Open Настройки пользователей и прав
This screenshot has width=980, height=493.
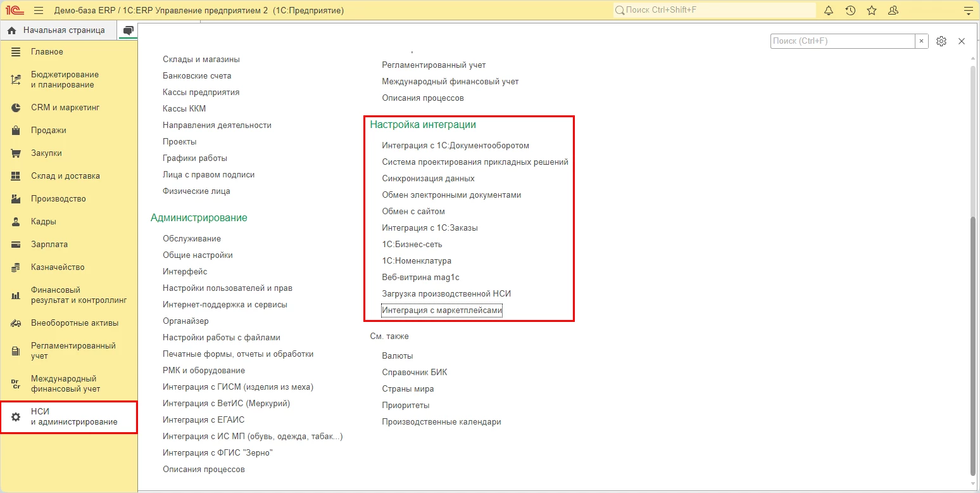[227, 288]
